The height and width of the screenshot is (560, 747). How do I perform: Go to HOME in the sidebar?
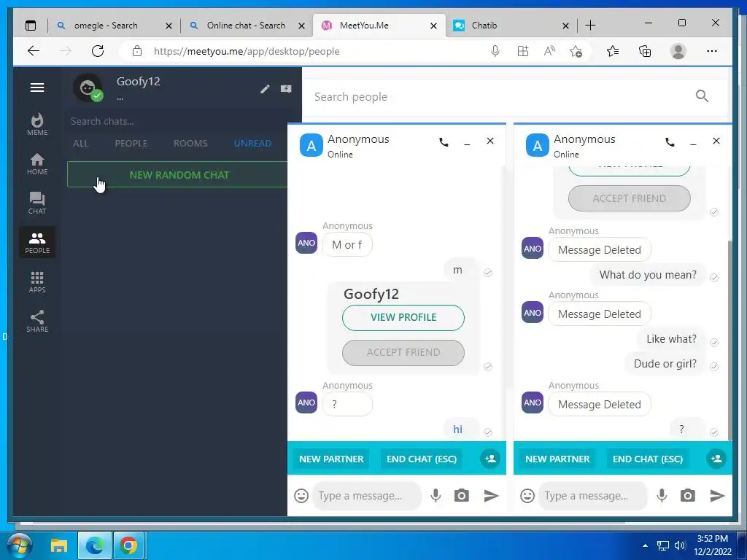click(37, 164)
